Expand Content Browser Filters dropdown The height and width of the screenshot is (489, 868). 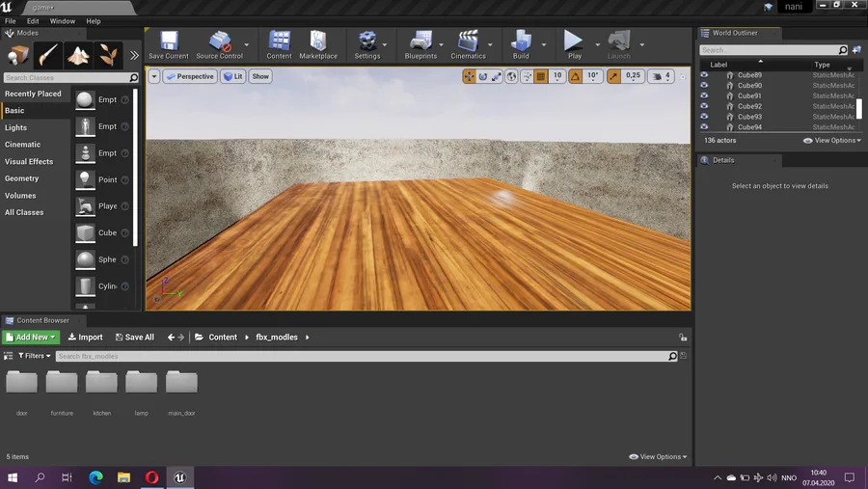(x=34, y=356)
